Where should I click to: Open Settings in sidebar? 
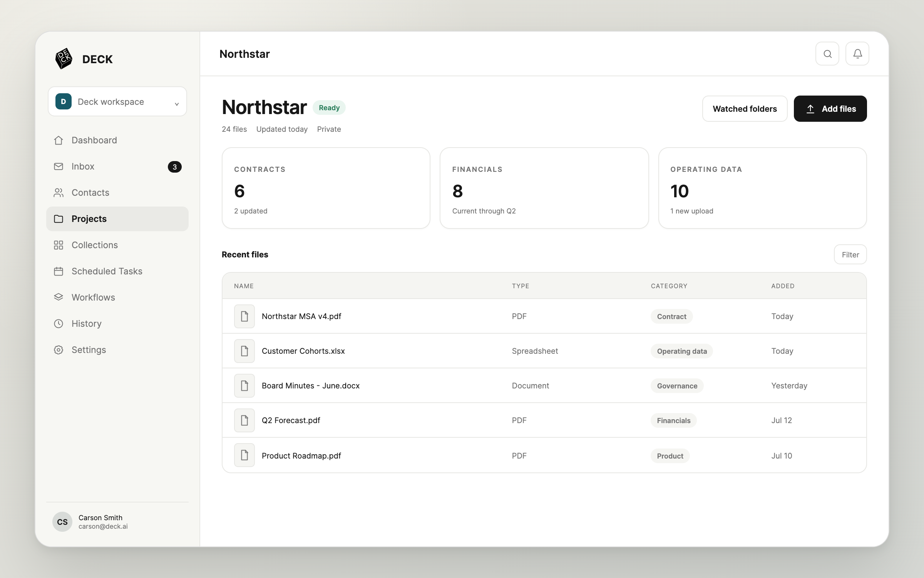[x=117, y=350]
